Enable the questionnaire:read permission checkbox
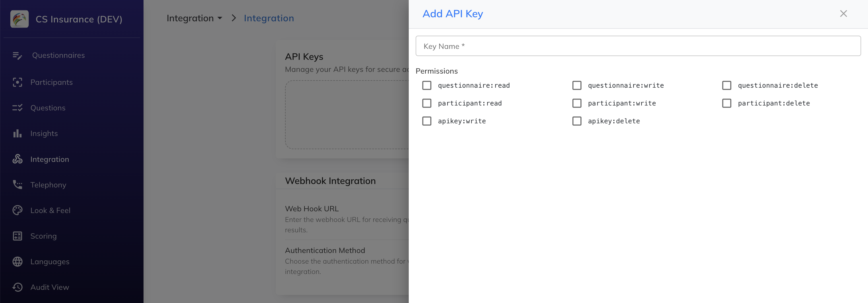868x303 pixels. (x=427, y=85)
